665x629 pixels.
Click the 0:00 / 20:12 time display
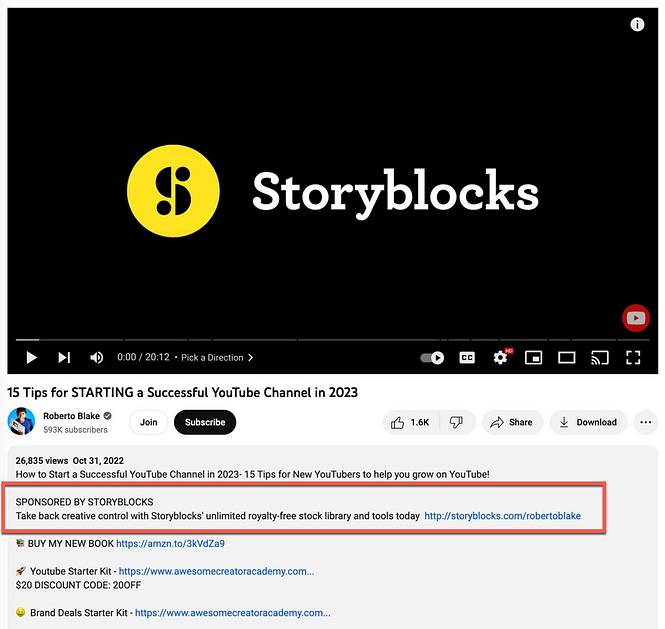point(143,358)
